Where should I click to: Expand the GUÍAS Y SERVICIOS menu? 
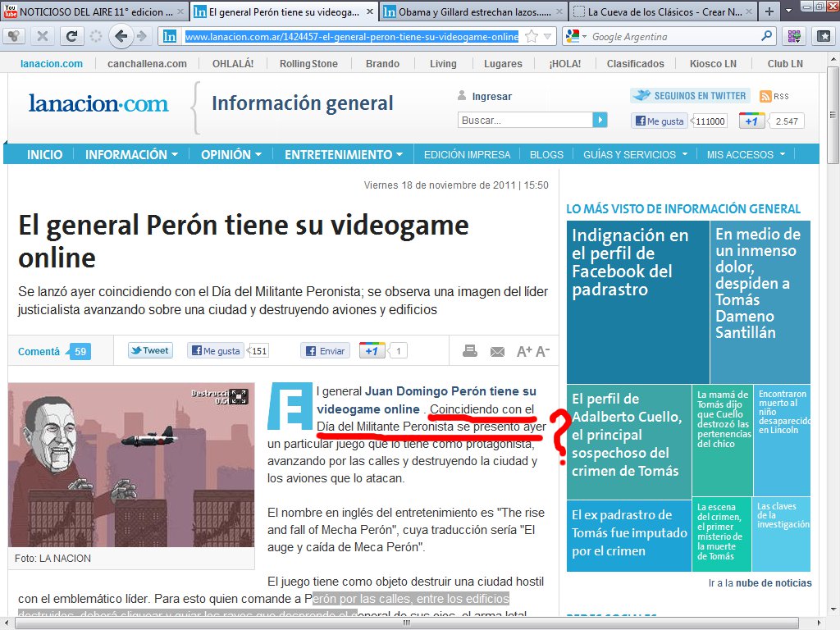tap(636, 154)
